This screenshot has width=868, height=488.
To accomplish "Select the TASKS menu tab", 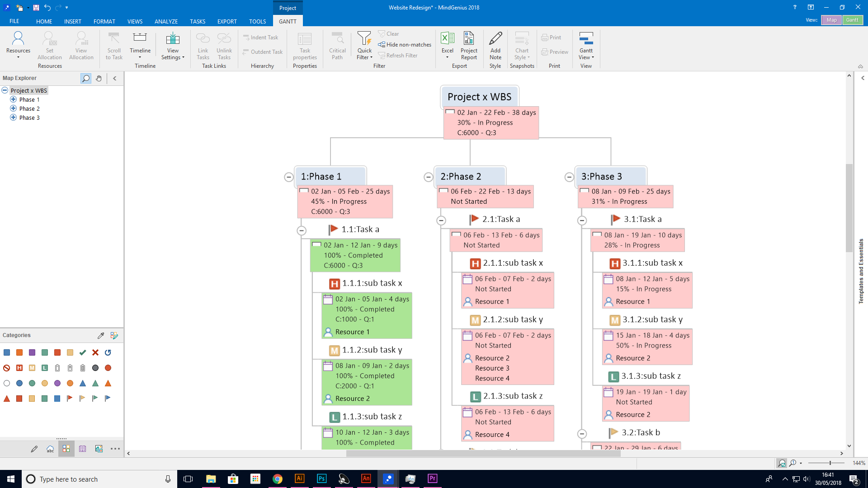I will pyautogui.click(x=197, y=21).
